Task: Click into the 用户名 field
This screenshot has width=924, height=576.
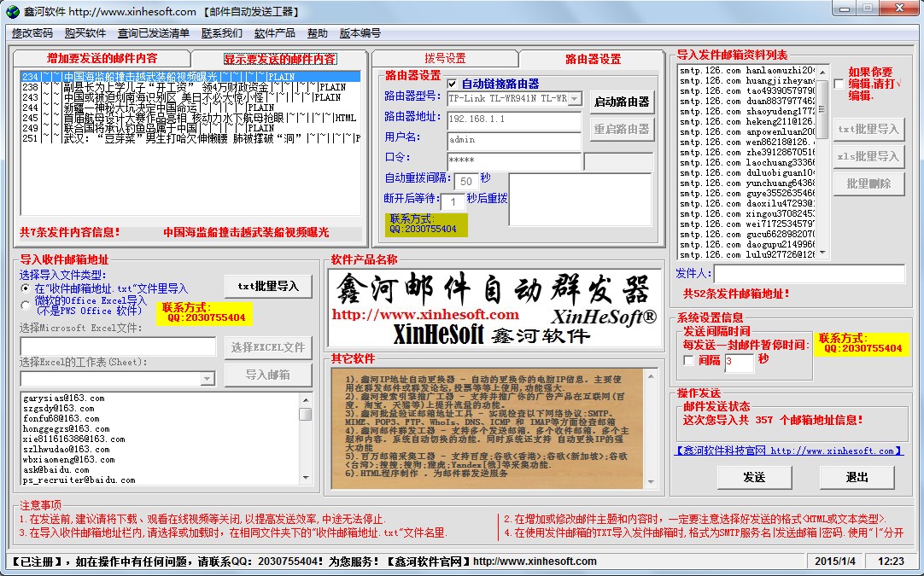Action: [514, 140]
